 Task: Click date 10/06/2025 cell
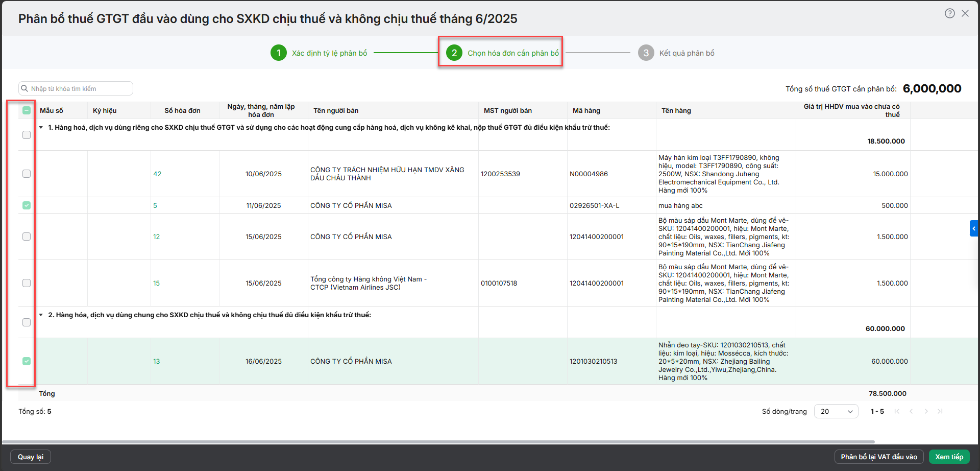pyautogui.click(x=263, y=174)
